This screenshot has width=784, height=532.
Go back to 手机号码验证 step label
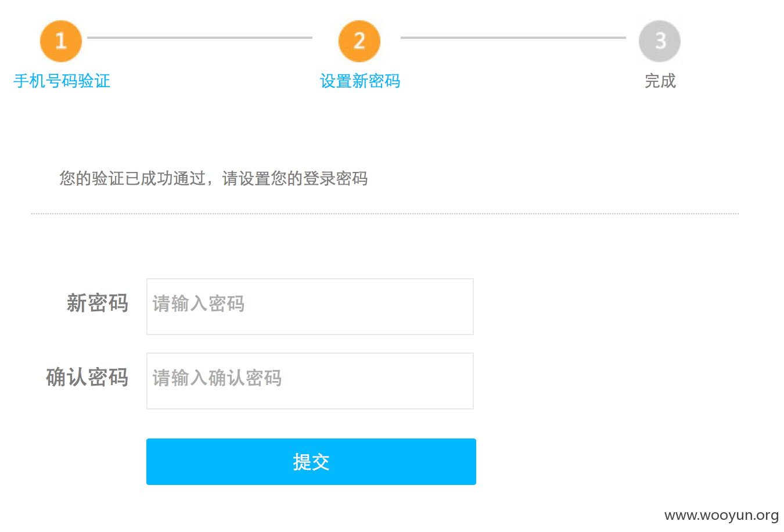pyautogui.click(x=62, y=81)
